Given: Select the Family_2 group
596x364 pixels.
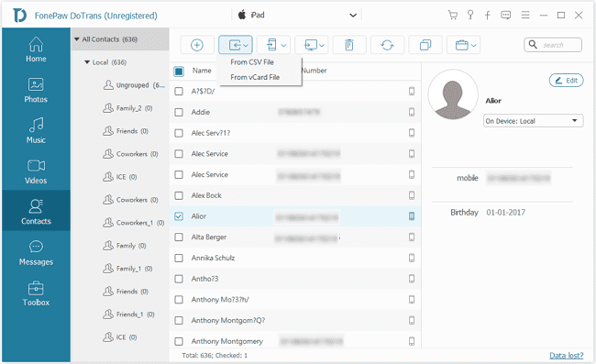Looking at the screenshot, I should point(127,108).
